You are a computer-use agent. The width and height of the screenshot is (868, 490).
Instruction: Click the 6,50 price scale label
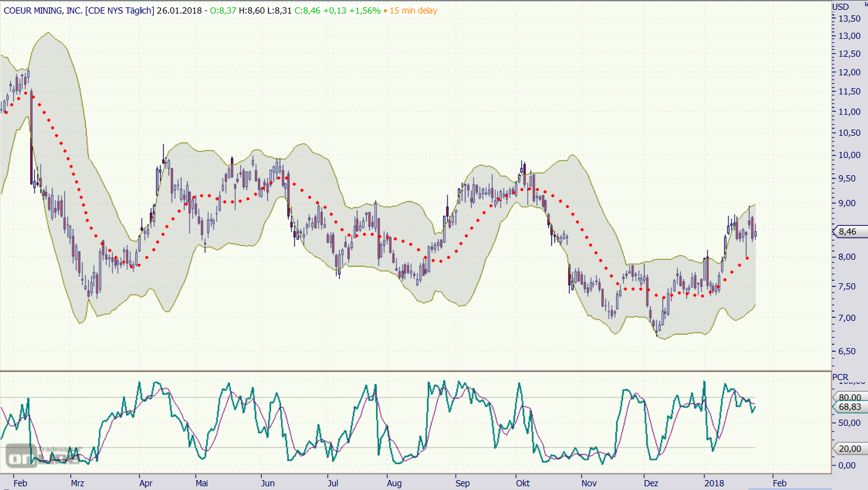849,351
